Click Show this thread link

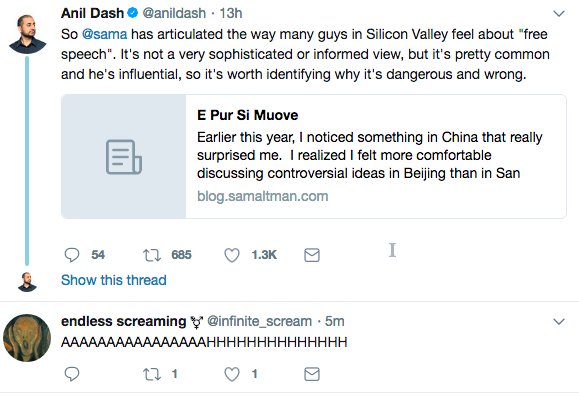(114, 280)
